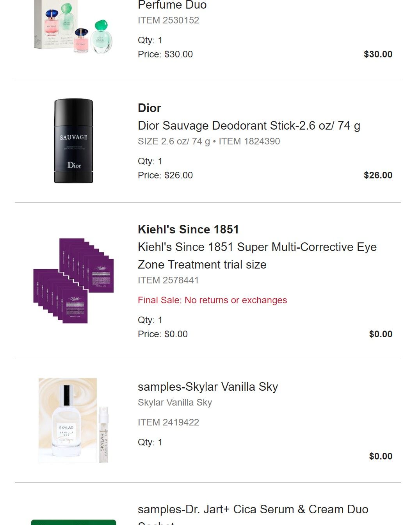Open samples-Skylar Vanilla Sky product title

tap(208, 387)
